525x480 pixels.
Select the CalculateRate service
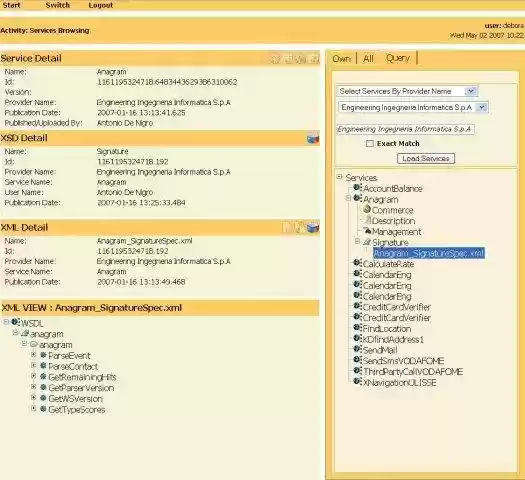pyautogui.click(x=388, y=264)
